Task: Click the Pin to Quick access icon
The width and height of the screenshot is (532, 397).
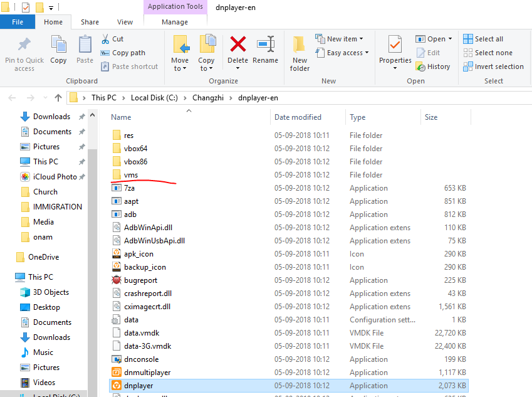Action: tap(24, 44)
